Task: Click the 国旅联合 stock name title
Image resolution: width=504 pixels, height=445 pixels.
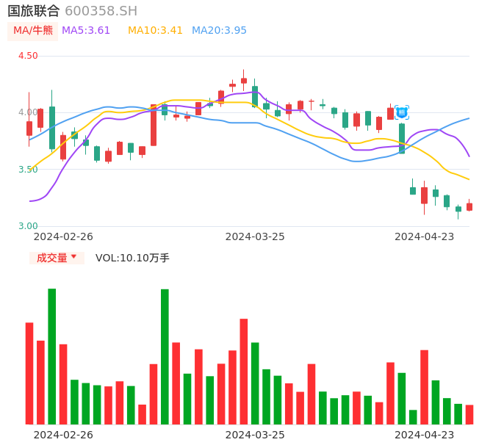Action: [34, 11]
